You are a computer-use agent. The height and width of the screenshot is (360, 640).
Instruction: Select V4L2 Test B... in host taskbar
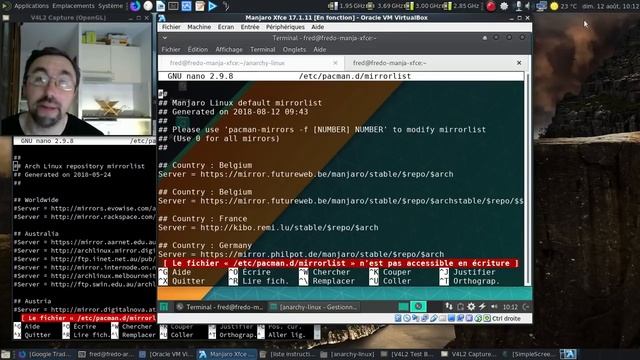pos(408,354)
